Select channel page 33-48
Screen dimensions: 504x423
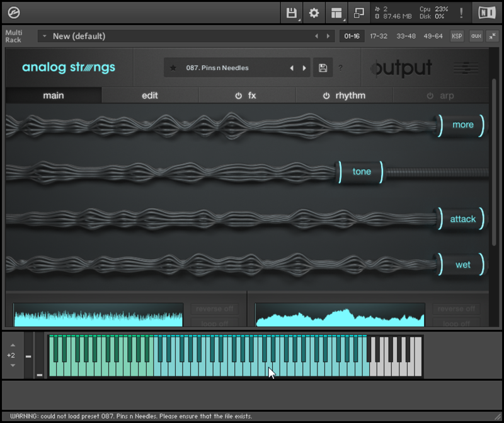[x=406, y=36]
